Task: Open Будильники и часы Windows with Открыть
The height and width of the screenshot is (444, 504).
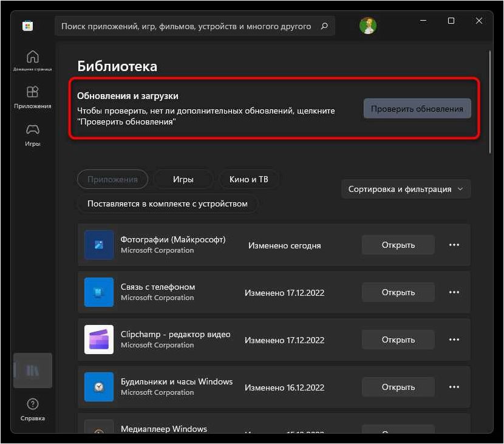Action: (398, 387)
